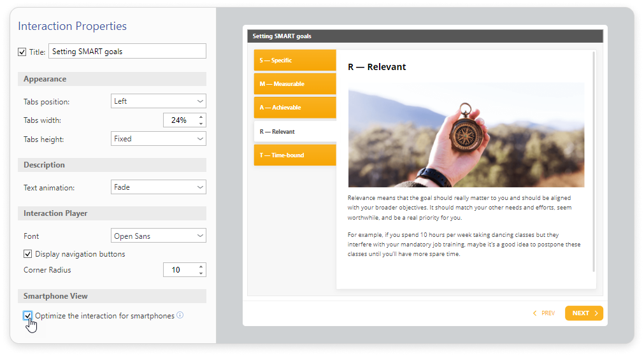This screenshot has height=356, width=644.
Task: Choose a font from Font dropdown
Action: click(158, 236)
